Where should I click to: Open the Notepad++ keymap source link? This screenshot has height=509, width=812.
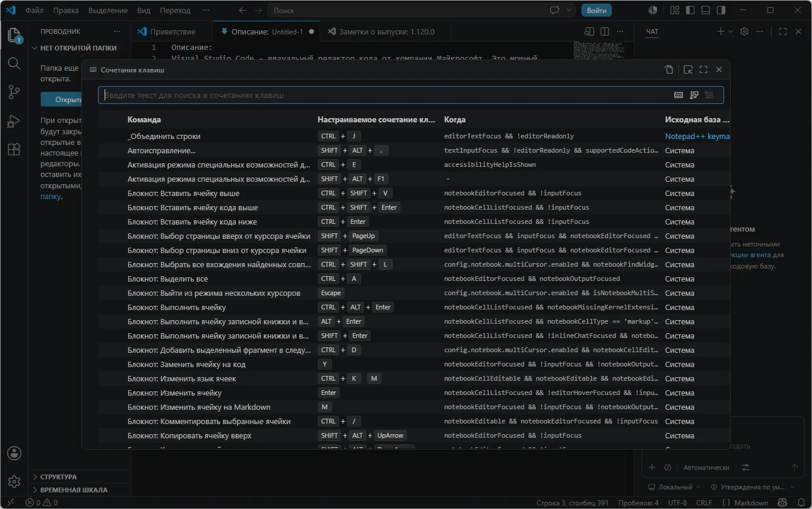pos(697,136)
